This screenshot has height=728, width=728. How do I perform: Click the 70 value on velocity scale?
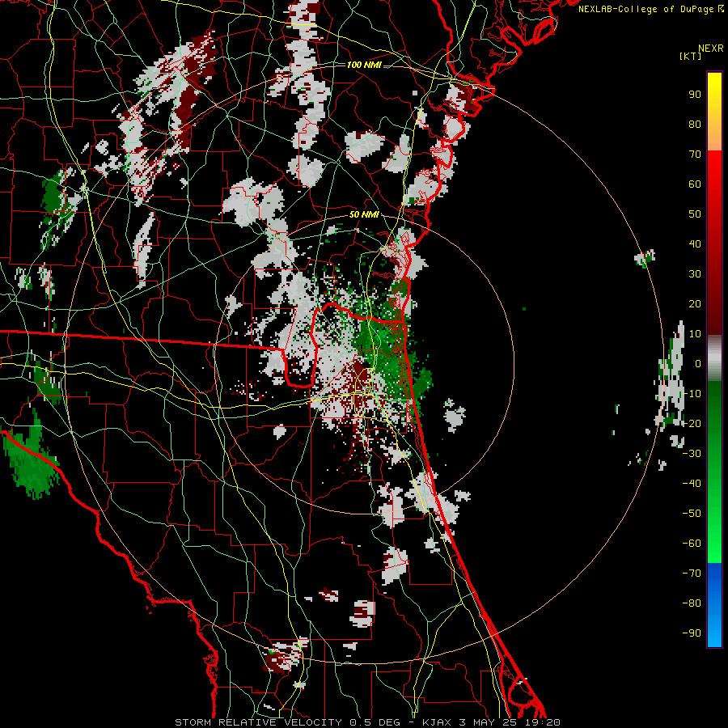[x=695, y=154]
